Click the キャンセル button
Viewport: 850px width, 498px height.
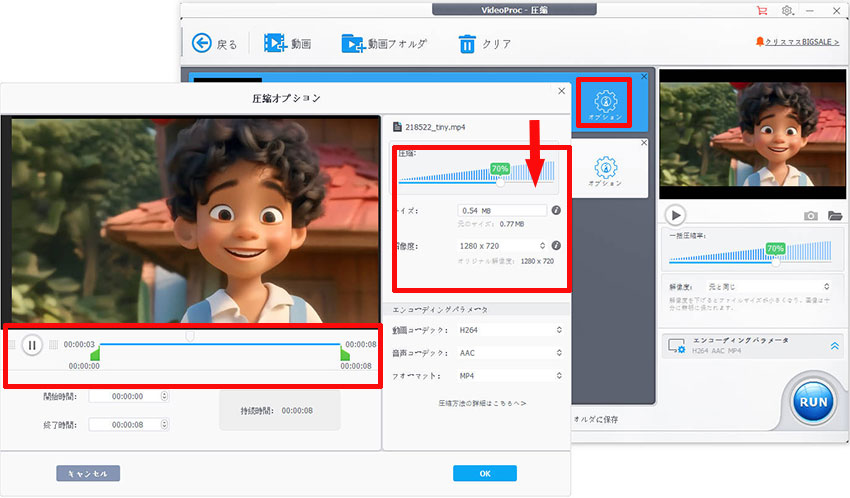click(x=88, y=474)
